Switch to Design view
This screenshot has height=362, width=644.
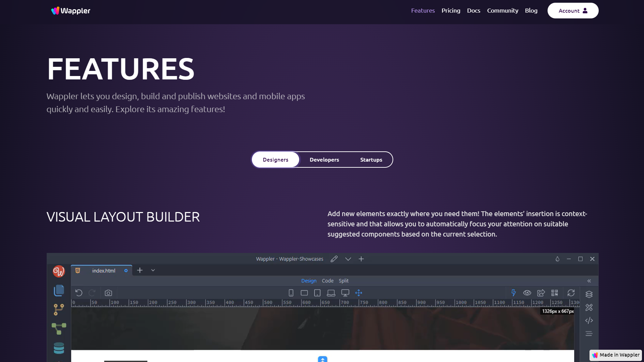point(309,281)
